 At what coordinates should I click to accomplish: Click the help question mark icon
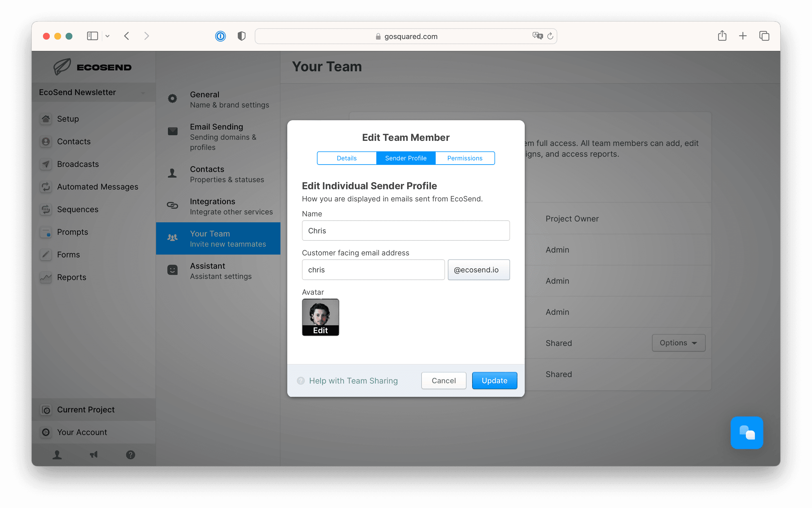130,455
